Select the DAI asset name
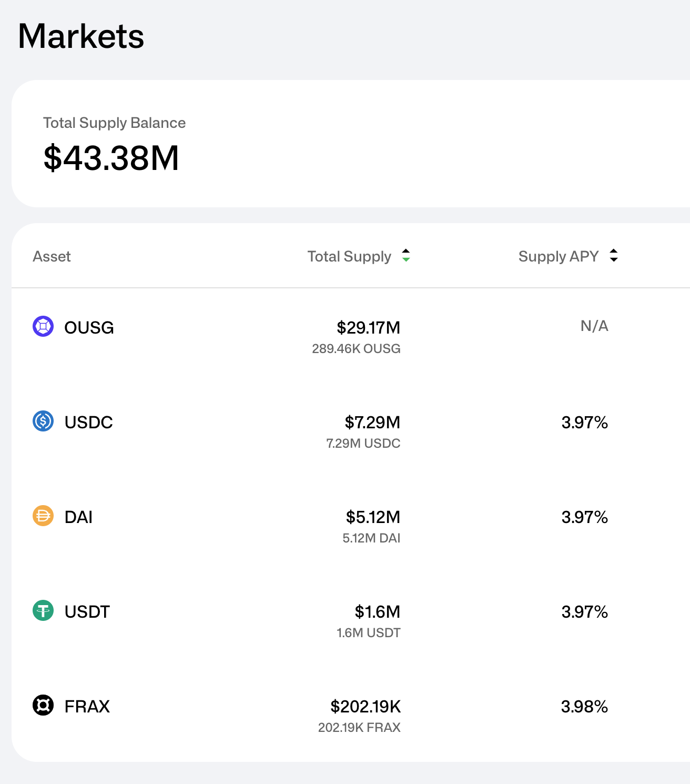 (78, 517)
